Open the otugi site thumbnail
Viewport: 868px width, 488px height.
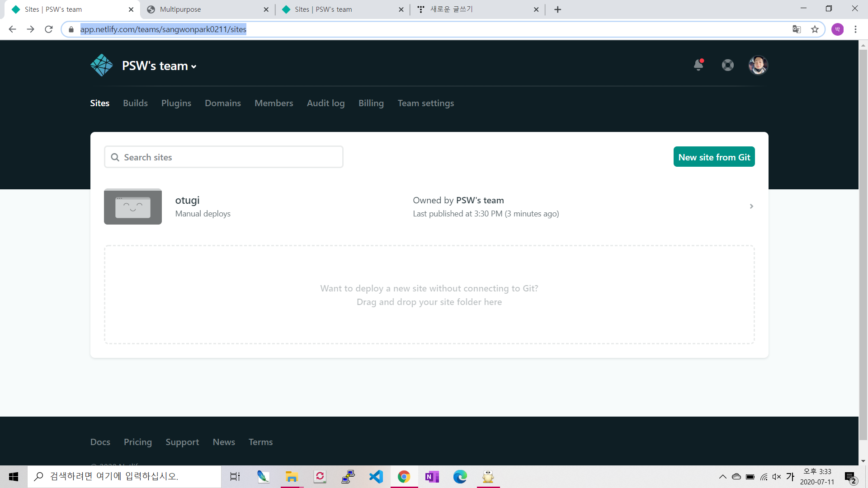tap(133, 206)
